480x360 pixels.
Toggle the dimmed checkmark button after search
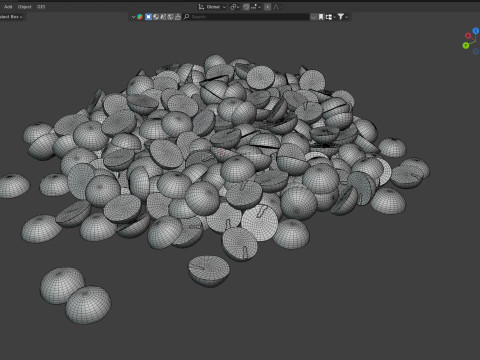coord(313,17)
